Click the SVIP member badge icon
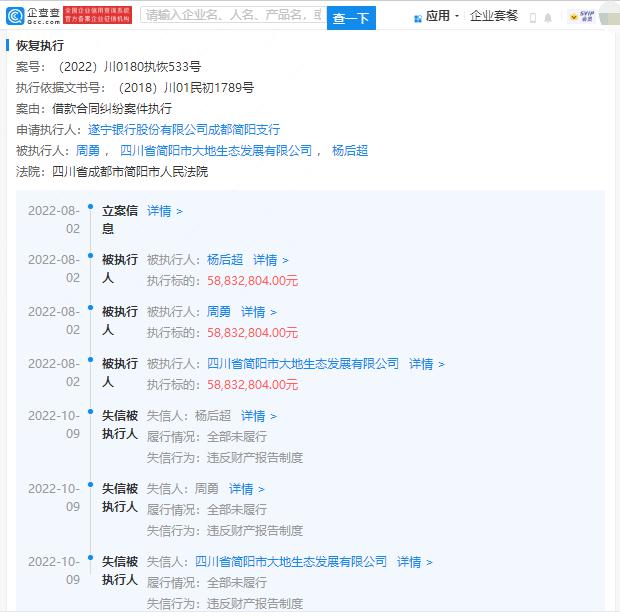 pos(586,17)
